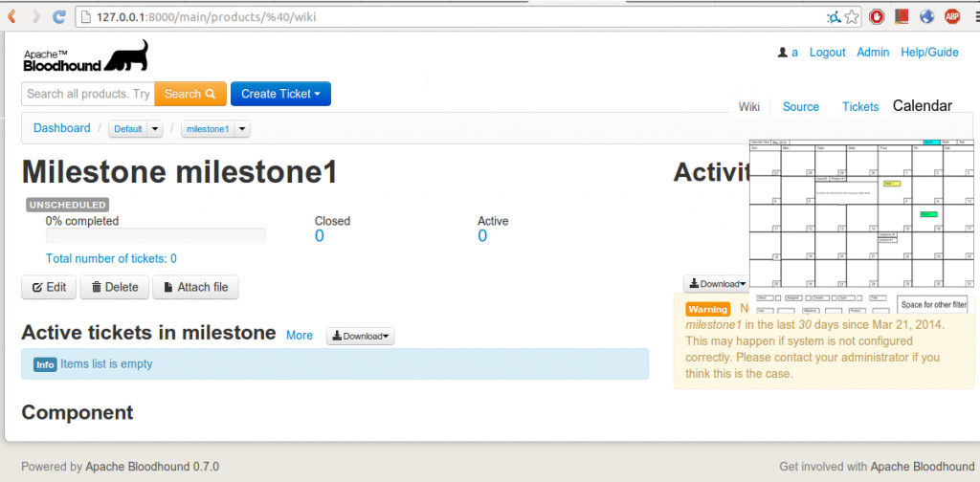Click the red stop-hand extension icon

[x=877, y=16]
